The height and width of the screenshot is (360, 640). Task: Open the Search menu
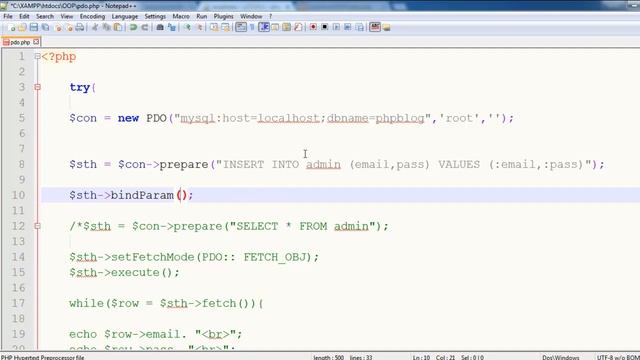tap(44, 16)
